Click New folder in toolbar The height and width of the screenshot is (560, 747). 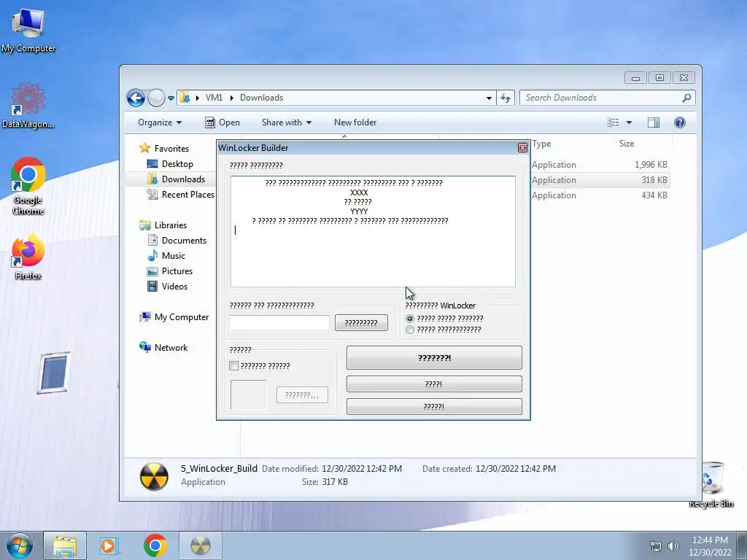point(355,122)
